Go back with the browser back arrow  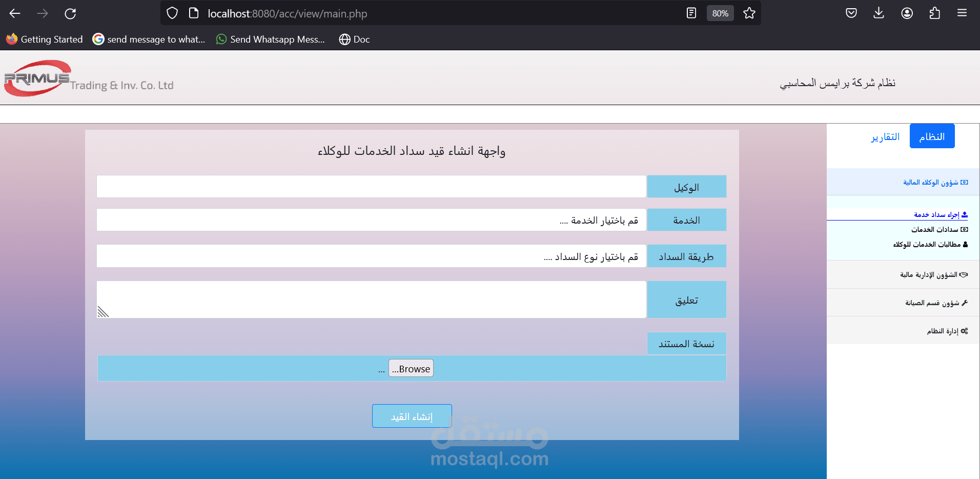coord(15,13)
